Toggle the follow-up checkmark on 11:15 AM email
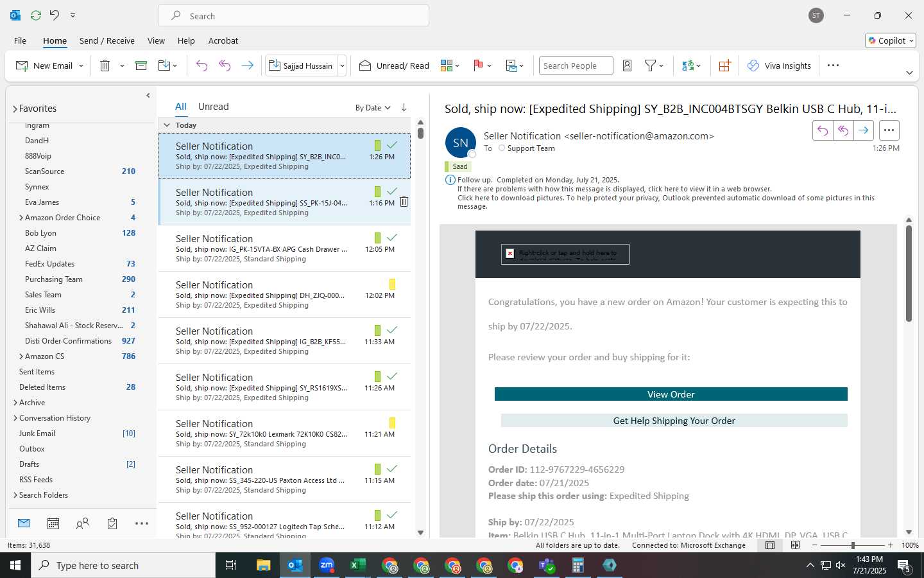This screenshot has width=924, height=578. (392, 469)
